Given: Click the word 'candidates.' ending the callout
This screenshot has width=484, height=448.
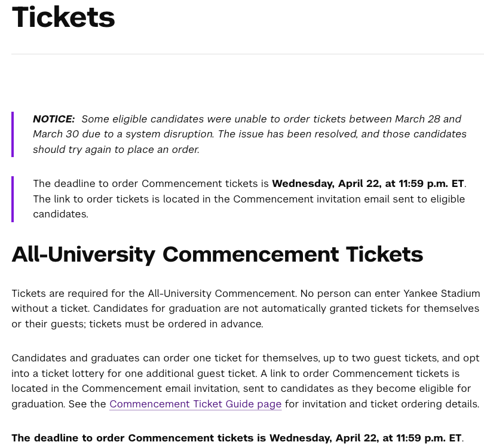Looking at the screenshot, I should [60, 214].
